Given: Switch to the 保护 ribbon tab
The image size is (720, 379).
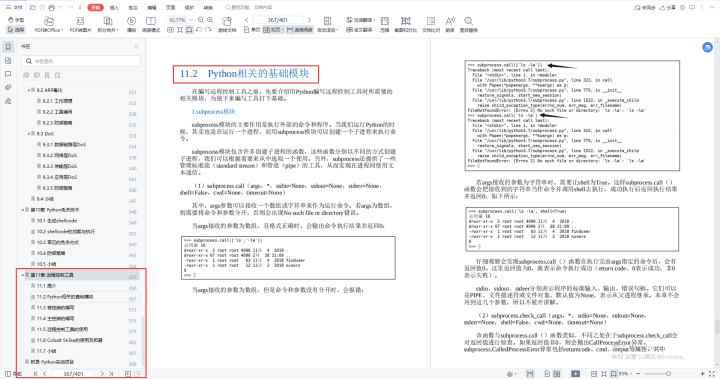Looking at the screenshot, I should [189, 8].
